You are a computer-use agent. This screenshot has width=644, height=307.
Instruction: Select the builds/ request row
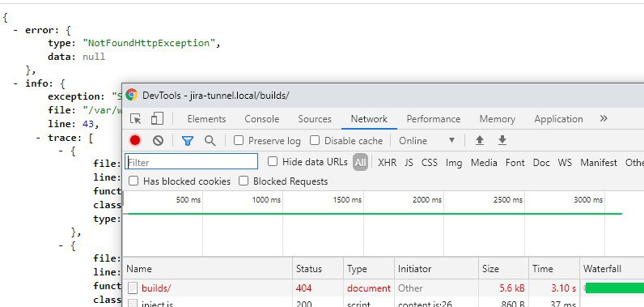coord(383,288)
